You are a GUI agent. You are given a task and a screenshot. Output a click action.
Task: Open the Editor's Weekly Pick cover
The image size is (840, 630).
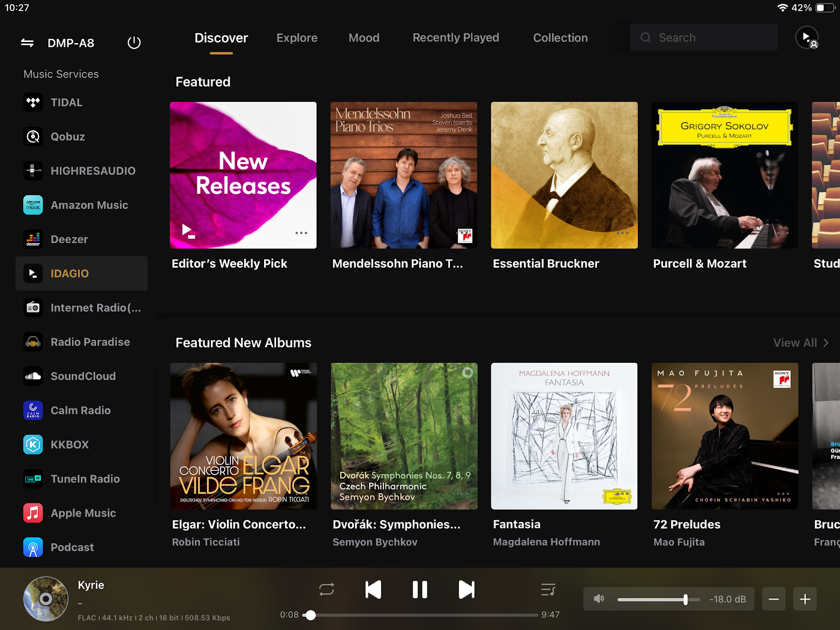click(x=243, y=175)
